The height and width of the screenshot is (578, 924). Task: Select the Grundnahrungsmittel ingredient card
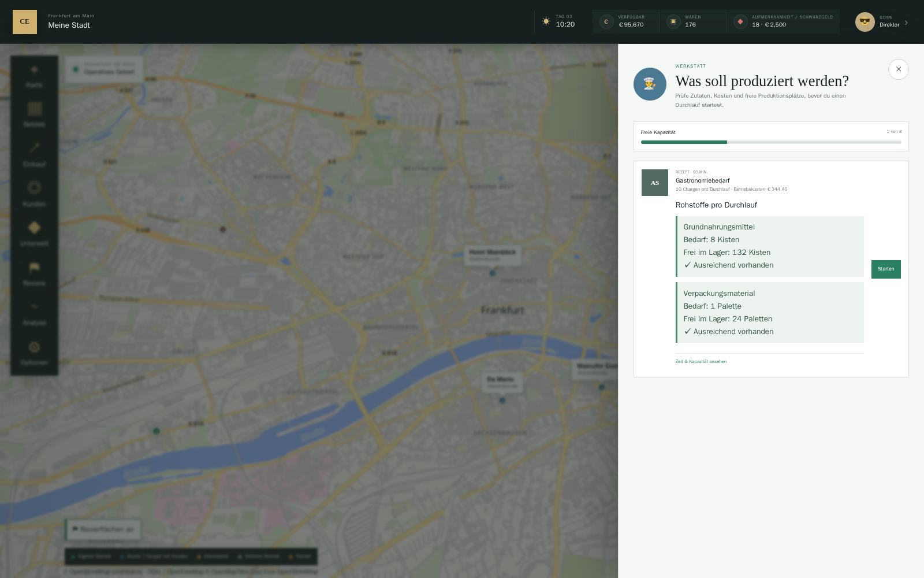pos(770,247)
